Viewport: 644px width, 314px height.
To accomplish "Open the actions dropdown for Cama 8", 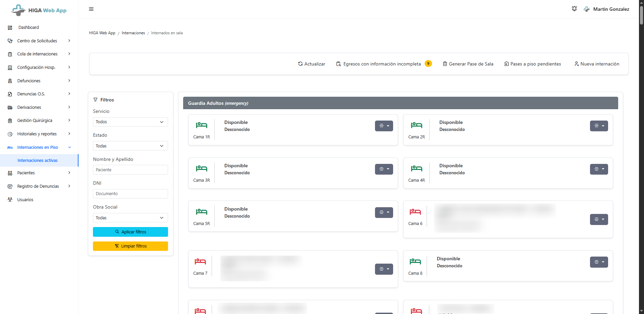I will coord(599,262).
